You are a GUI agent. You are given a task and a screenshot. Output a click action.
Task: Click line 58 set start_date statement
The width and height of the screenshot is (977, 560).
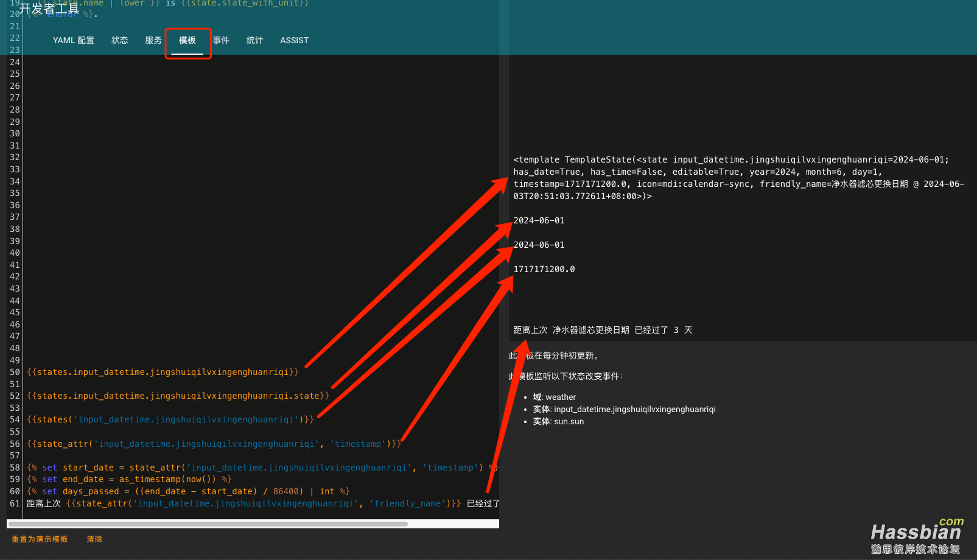(262, 467)
